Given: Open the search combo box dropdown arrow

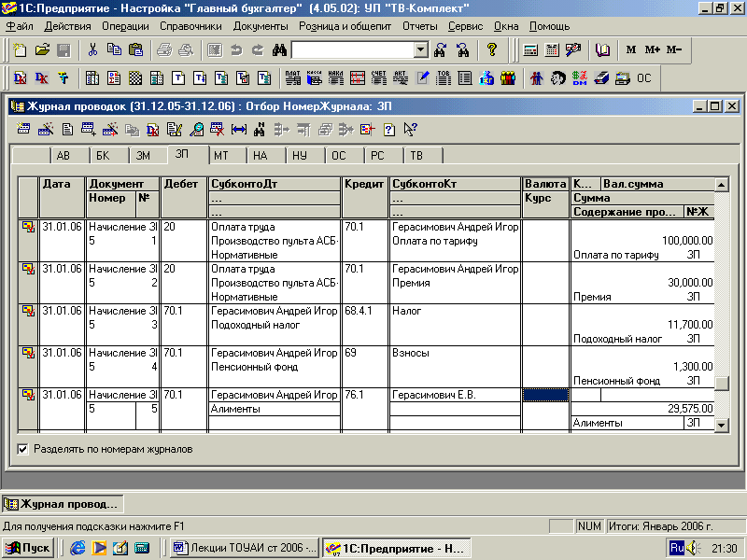Looking at the screenshot, I should point(421,50).
